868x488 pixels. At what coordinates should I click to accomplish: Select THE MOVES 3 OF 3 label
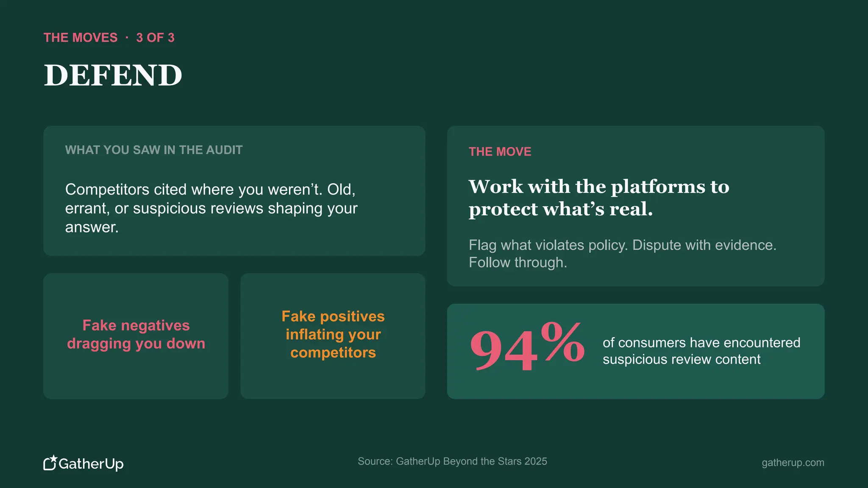click(x=109, y=38)
